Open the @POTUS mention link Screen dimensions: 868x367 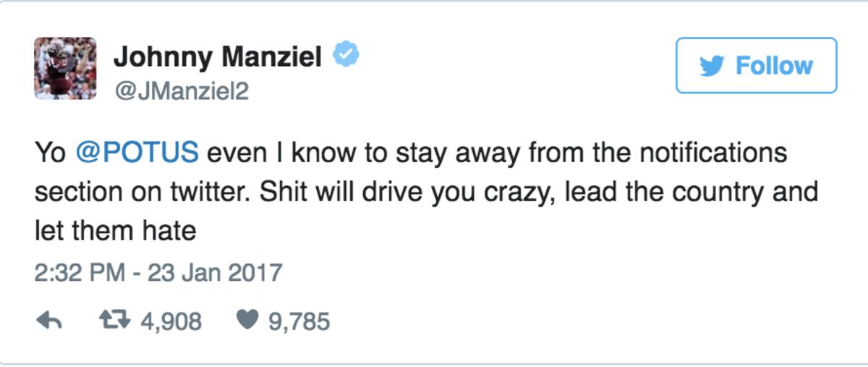click(137, 153)
